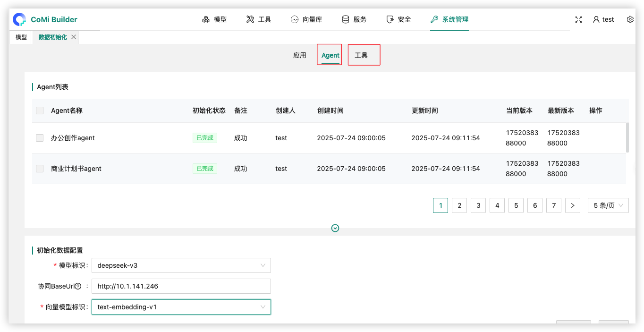The width and height of the screenshot is (644, 332).
Task: Click the 协同BaseUrl input field
Action: coord(181,286)
